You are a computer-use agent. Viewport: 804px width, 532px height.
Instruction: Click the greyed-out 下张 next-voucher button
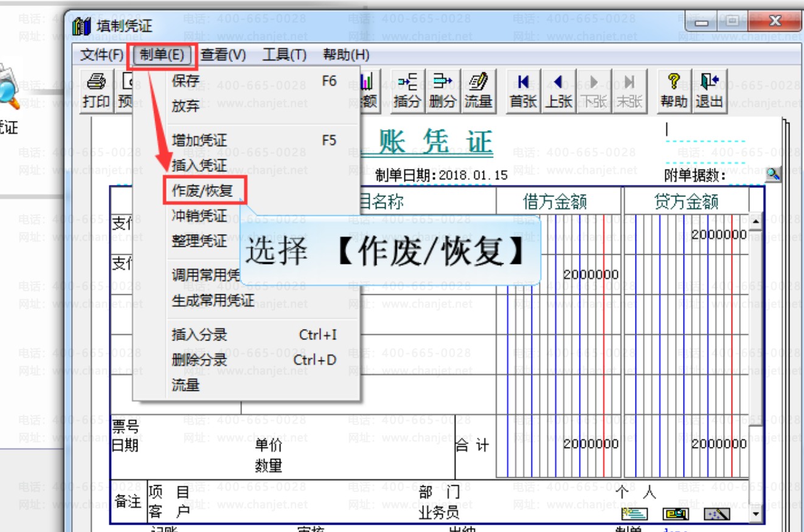(x=594, y=91)
